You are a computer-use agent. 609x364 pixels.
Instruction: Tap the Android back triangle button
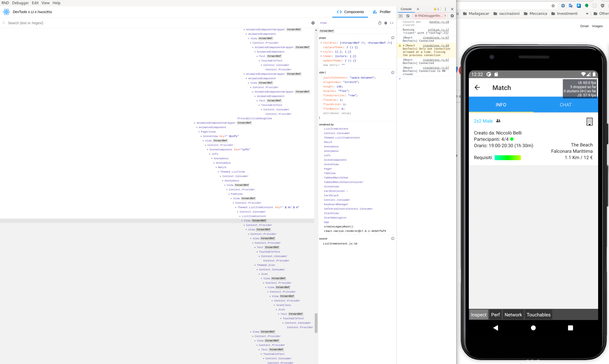(496, 328)
